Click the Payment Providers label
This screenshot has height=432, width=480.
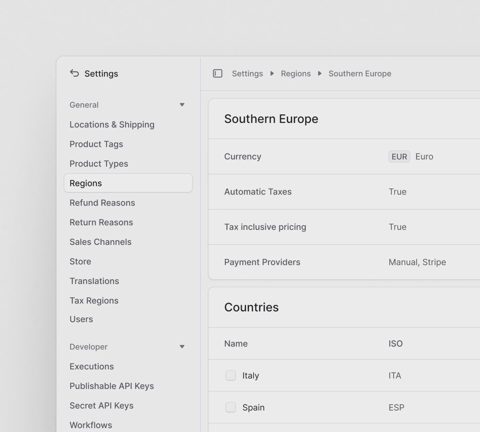[x=262, y=262]
